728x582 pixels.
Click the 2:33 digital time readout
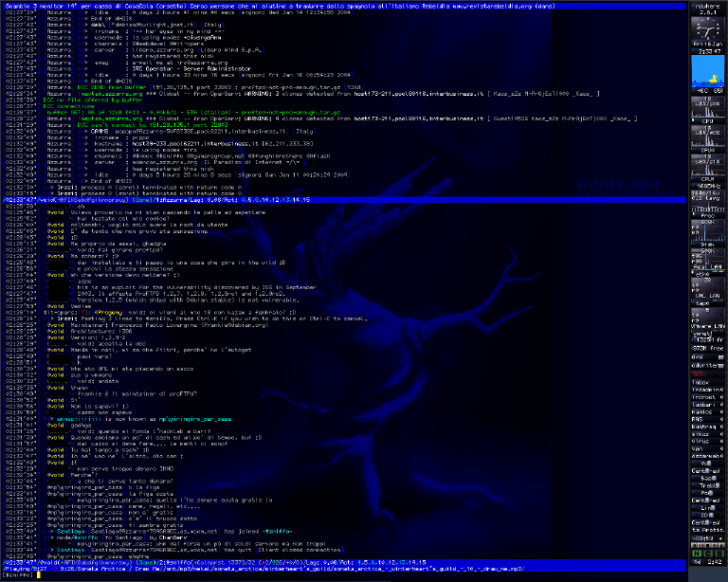point(707,51)
